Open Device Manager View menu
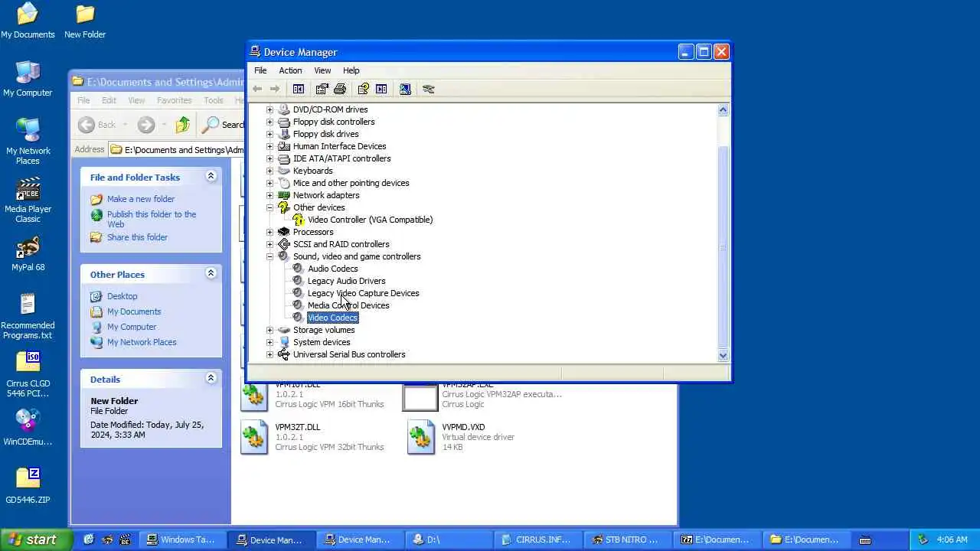Image resolution: width=980 pixels, height=551 pixels. (322, 70)
